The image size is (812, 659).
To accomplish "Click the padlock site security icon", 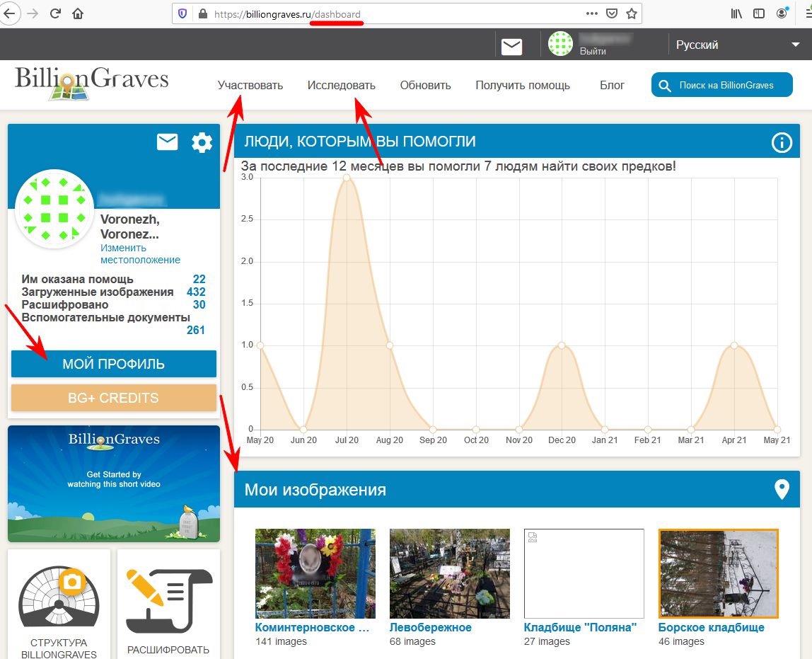I will [x=203, y=14].
